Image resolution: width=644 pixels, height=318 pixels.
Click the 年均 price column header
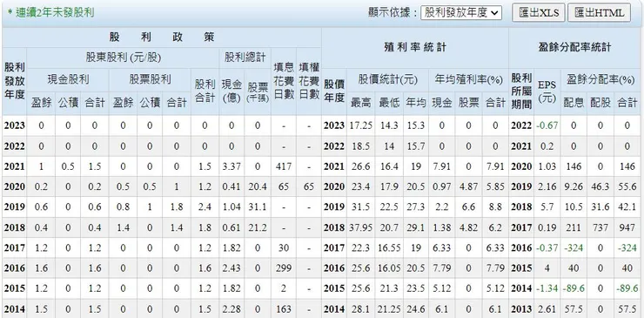[x=416, y=103]
